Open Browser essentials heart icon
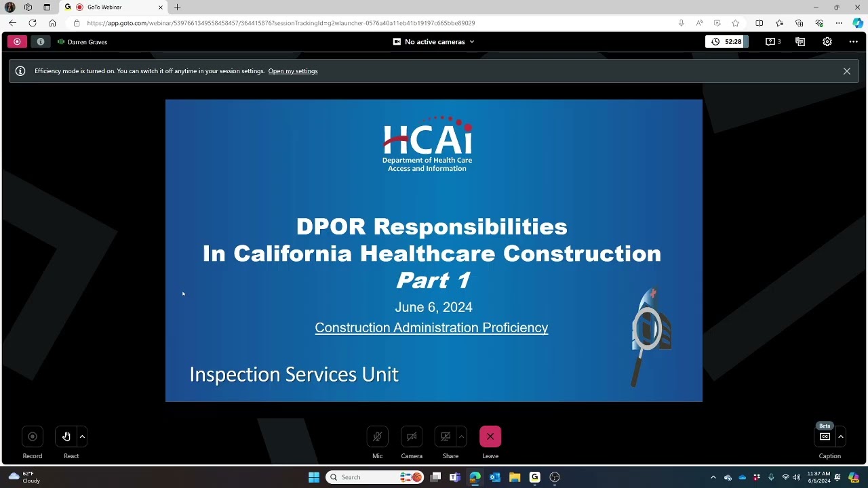 819,23
